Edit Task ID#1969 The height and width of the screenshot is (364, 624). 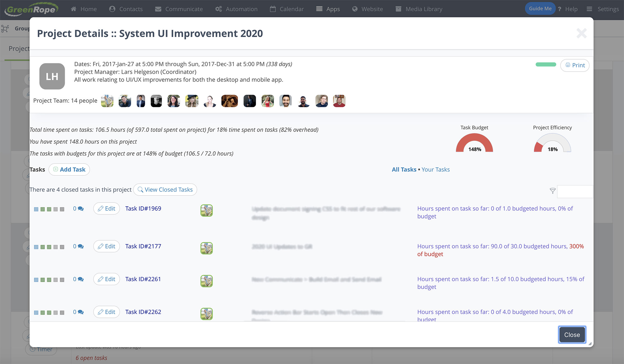(106, 208)
